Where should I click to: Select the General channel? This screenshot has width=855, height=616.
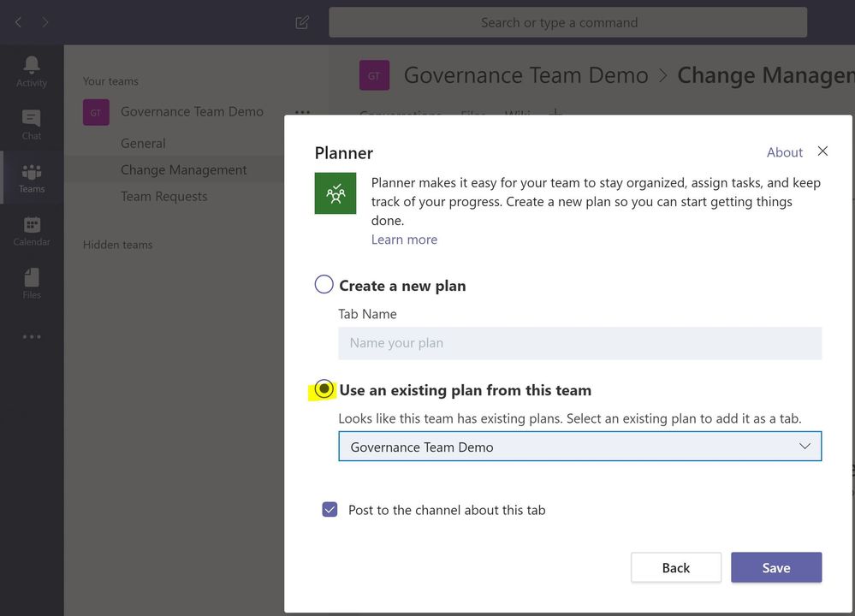[x=144, y=144]
